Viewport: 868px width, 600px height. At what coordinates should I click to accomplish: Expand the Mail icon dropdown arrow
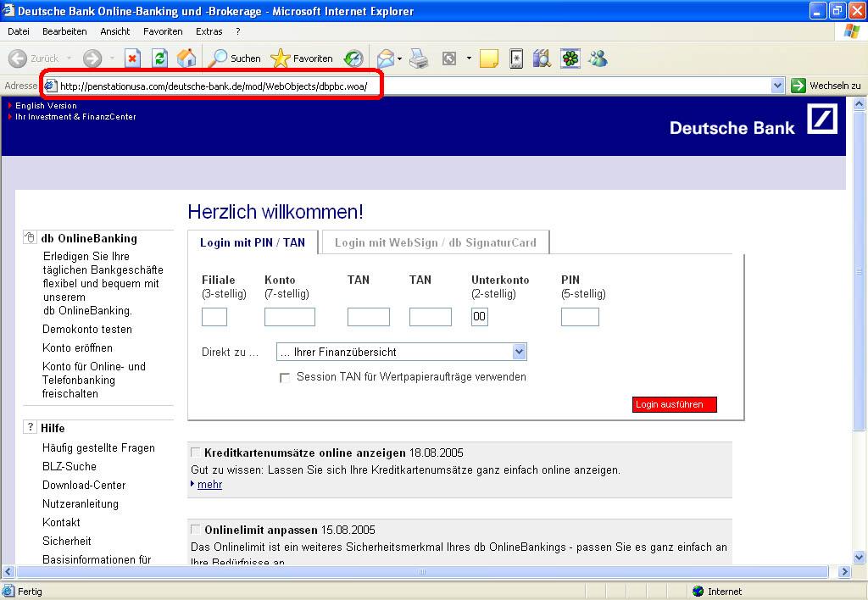click(400, 58)
